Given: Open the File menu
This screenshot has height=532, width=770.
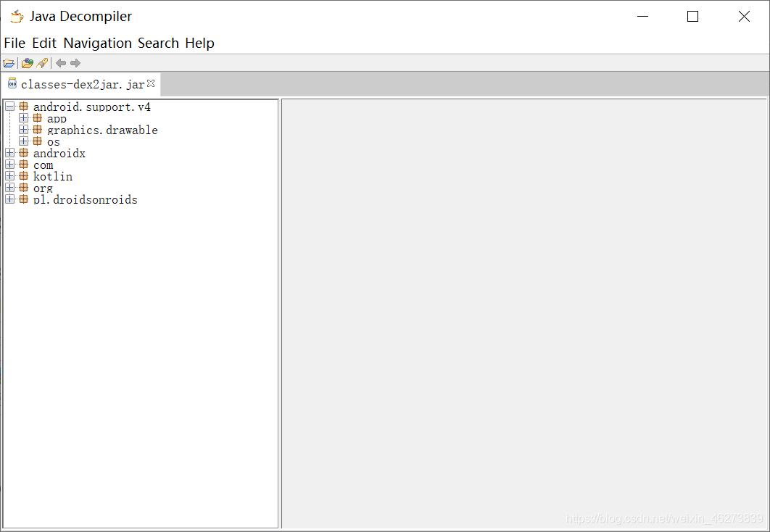Looking at the screenshot, I should (x=15, y=43).
